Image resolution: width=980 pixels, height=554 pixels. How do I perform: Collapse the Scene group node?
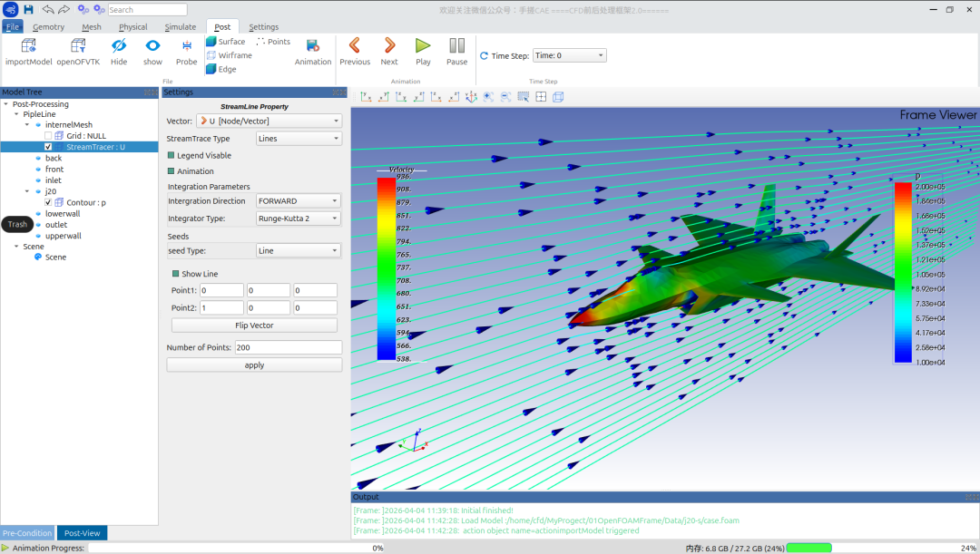pyautogui.click(x=17, y=247)
